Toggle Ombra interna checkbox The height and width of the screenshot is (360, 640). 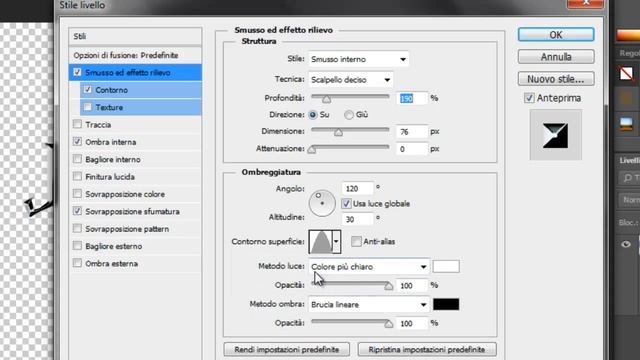77,142
